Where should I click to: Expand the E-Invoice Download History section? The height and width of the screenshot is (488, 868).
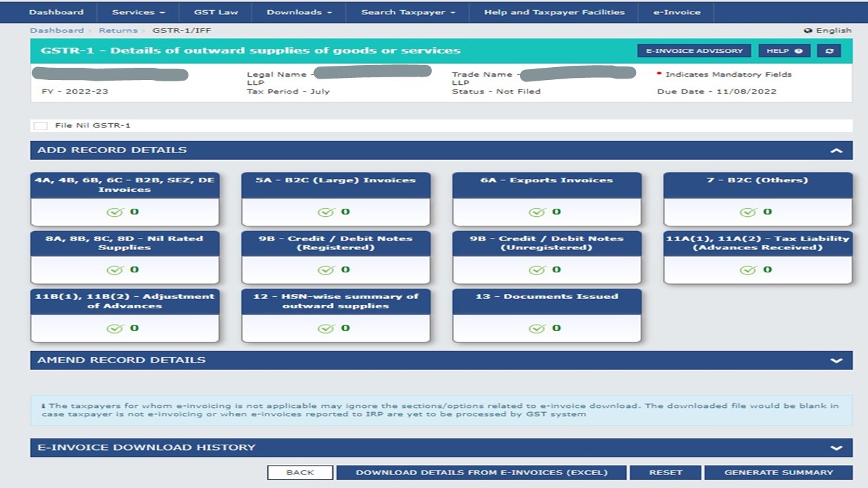click(836, 448)
